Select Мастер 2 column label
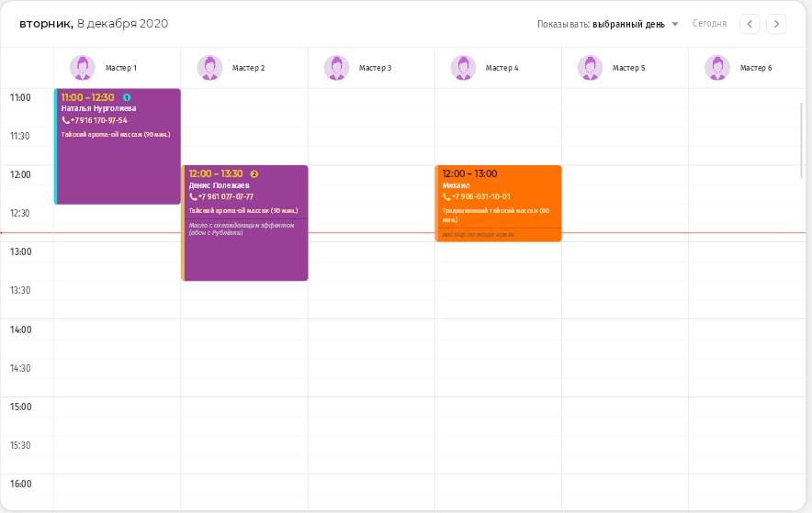Image resolution: width=812 pixels, height=513 pixels. (x=249, y=68)
